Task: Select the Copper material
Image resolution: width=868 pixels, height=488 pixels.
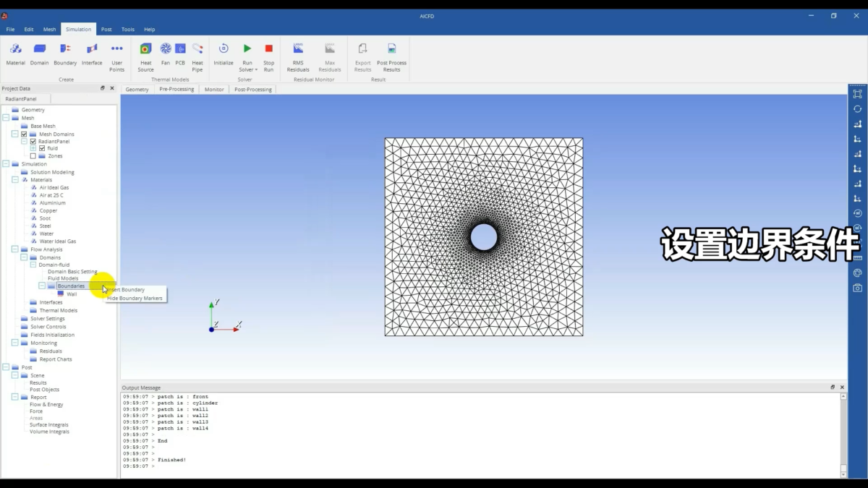Action: click(48, 210)
